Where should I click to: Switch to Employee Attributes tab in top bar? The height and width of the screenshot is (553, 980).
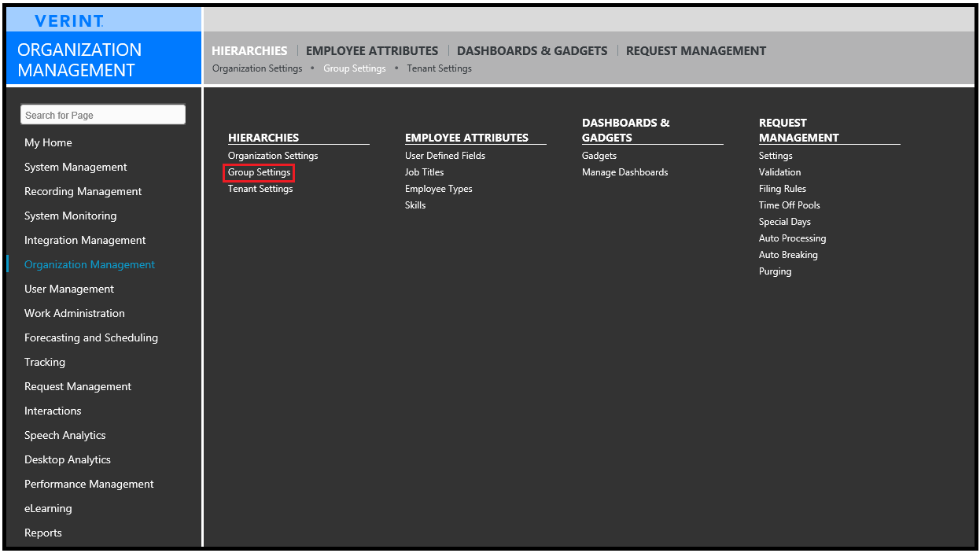tap(372, 50)
